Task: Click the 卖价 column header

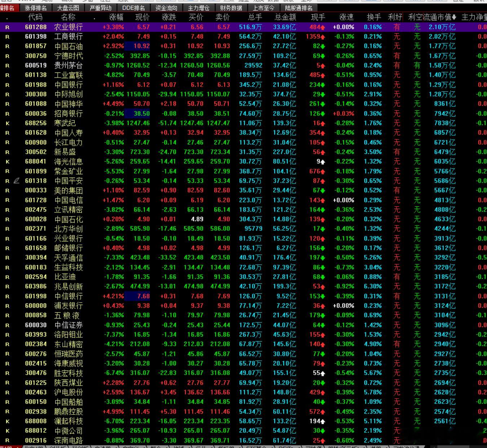Action: [x=222, y=17]
